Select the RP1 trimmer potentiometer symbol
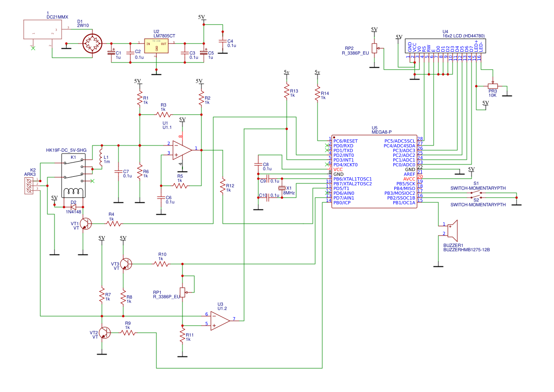Image resolution: width=554 pixels, height=392 pixels. [182, 292]
